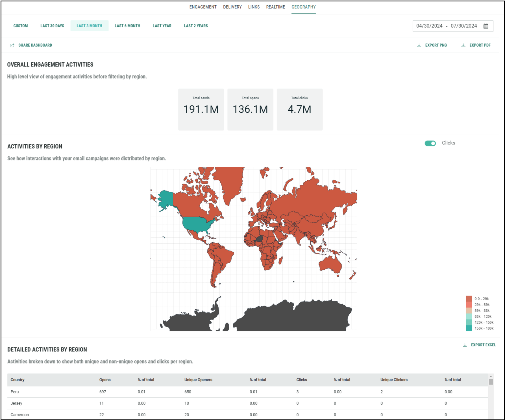This screenshot has height=420, width=505.
Task: Open the Links tab
Action: pos(254,7)
